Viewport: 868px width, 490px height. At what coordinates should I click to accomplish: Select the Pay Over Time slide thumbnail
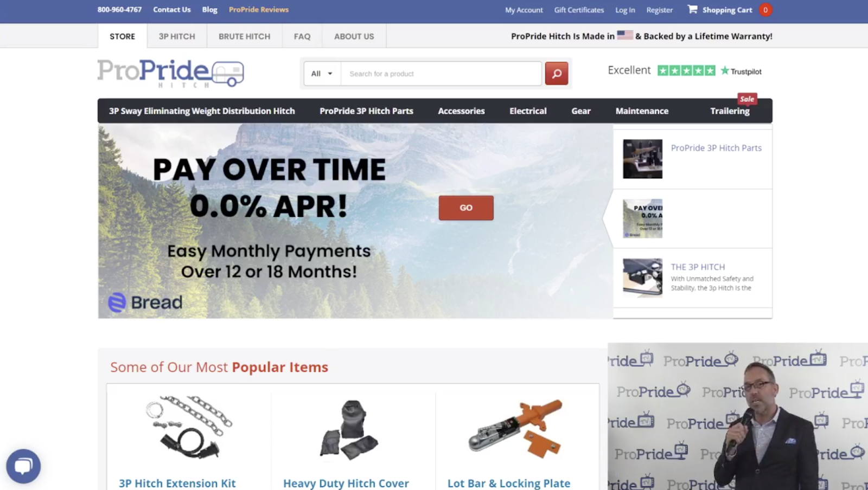tap(642, 218)
